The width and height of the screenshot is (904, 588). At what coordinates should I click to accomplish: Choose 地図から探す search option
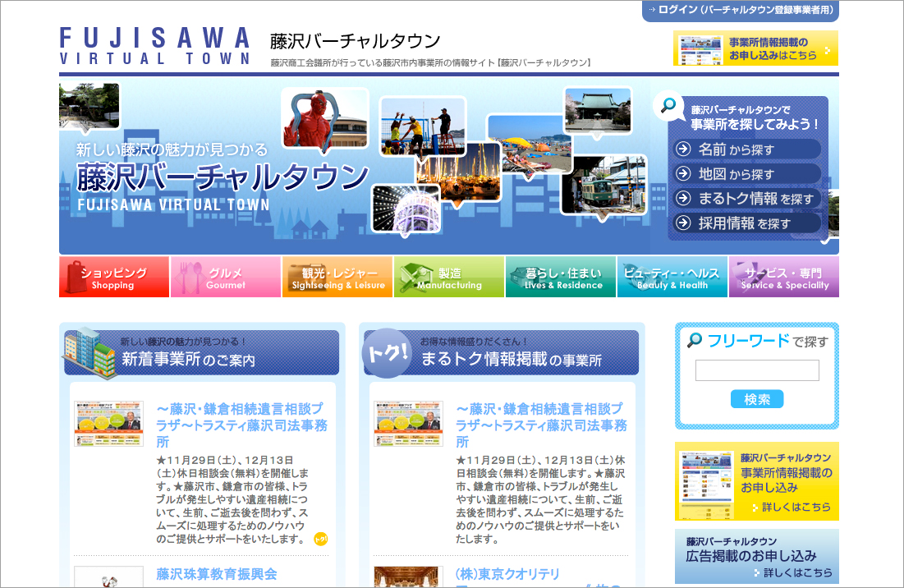[746, 174]
